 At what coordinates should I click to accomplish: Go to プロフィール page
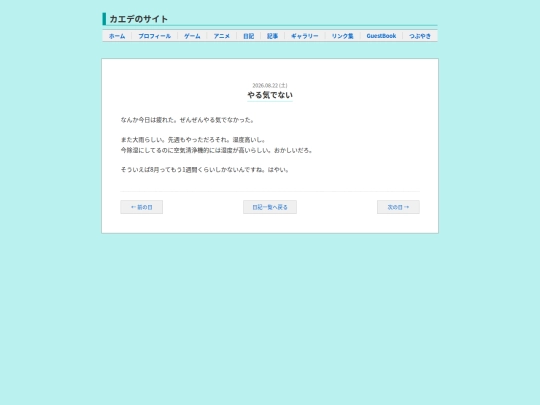[x=155, y=36]
